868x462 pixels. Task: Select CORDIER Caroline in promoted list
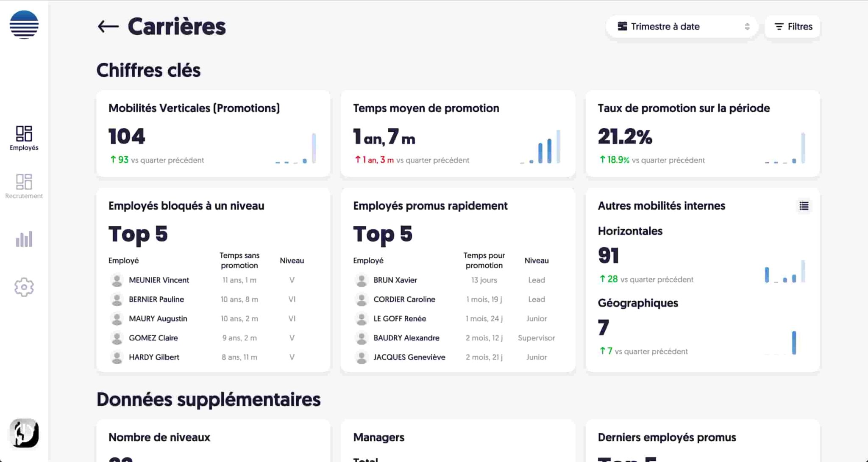coord(404,299)
